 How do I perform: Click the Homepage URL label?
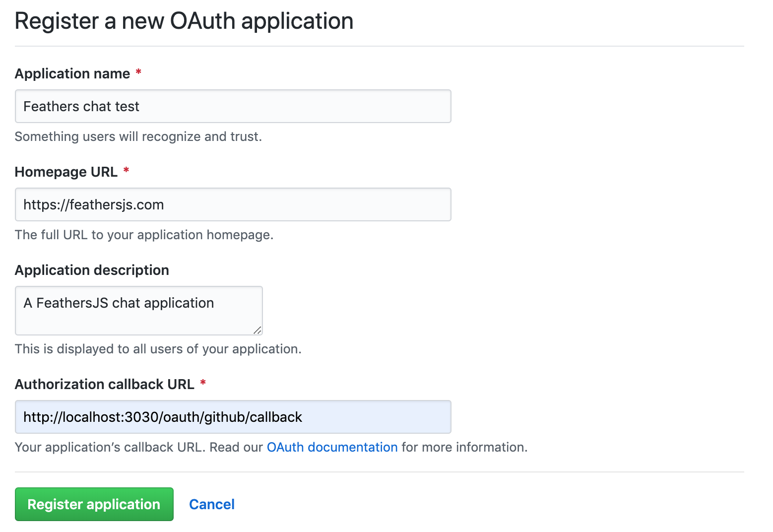pos(66,172)
